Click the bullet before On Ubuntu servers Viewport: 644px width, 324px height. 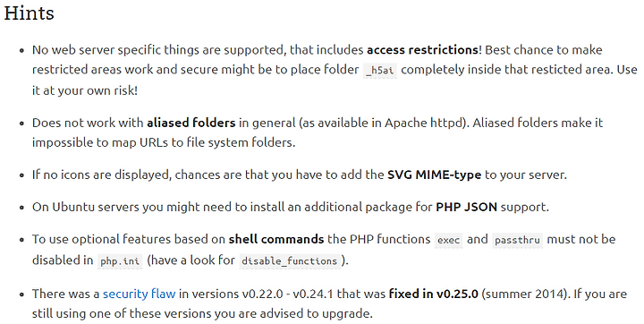(x=21, y=208)
